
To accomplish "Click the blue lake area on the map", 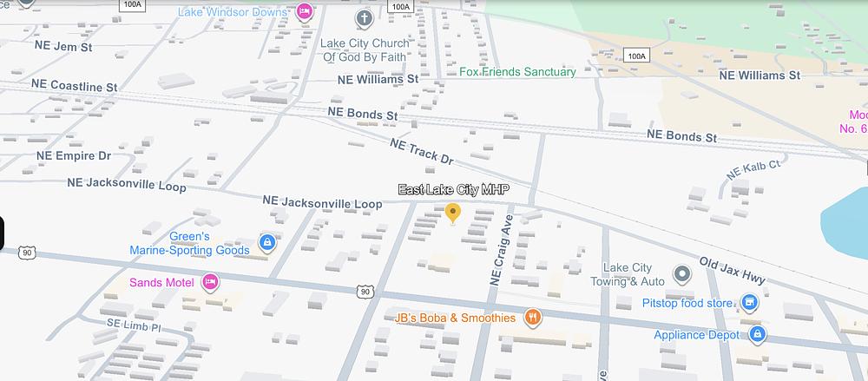I will click(x=847, y=223).
